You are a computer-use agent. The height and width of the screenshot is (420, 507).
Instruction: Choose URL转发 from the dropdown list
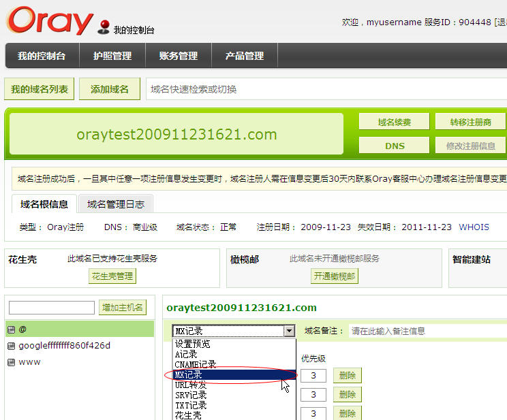234,385
